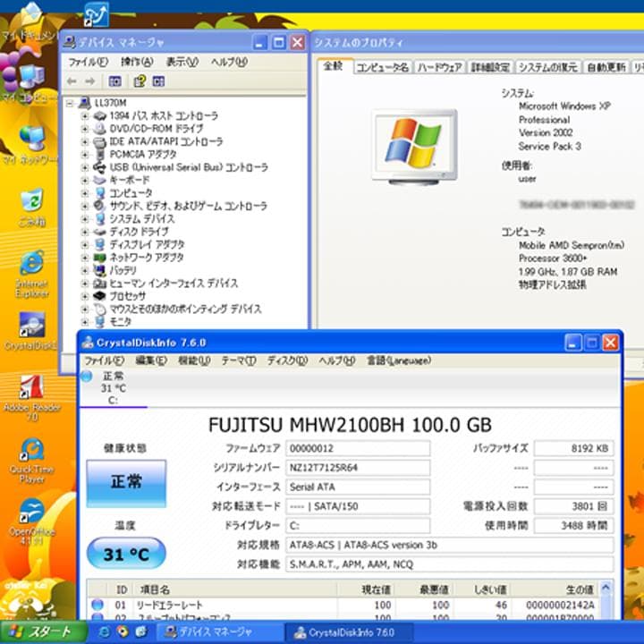Switch to the Automatic Updates tab

point(606,67)
